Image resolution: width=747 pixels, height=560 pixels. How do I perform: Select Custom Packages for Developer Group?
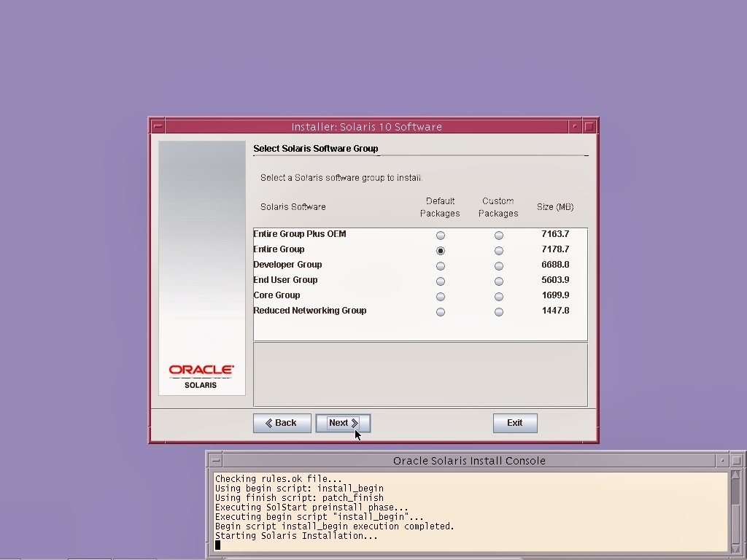[x=498, y=265]
